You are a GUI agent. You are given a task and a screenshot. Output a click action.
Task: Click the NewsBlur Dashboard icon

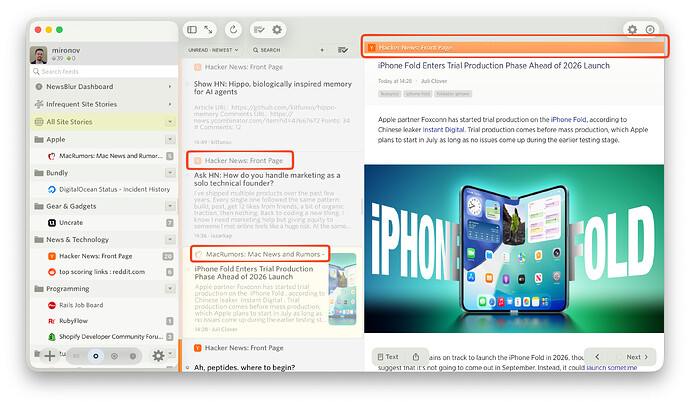point(39,87)
